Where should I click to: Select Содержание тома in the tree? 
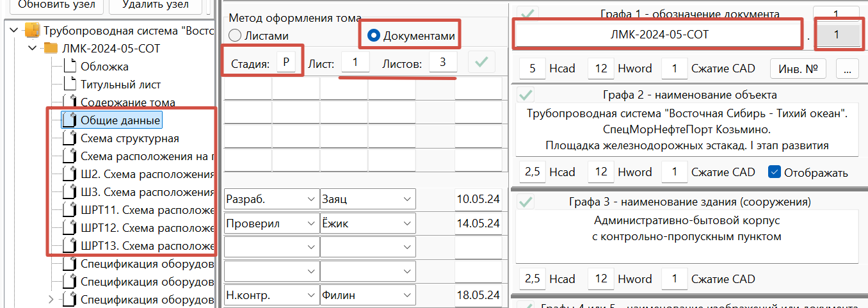[128, 102]
